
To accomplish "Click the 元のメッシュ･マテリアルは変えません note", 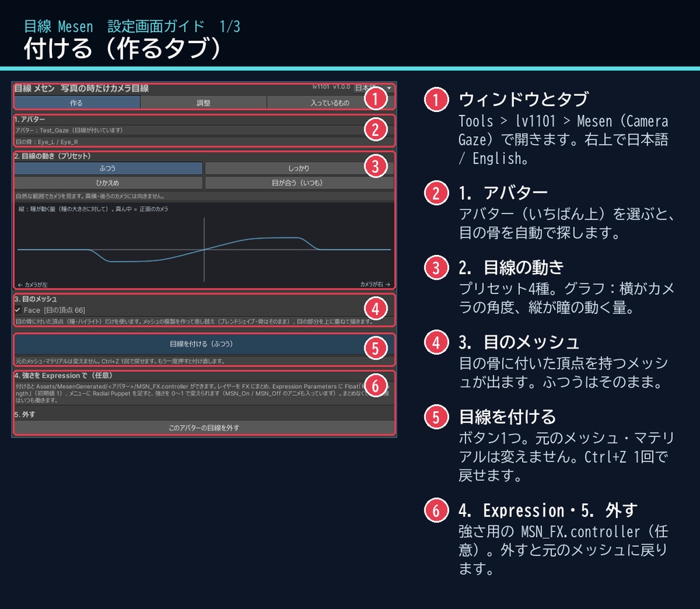I will tap(120, 361).
